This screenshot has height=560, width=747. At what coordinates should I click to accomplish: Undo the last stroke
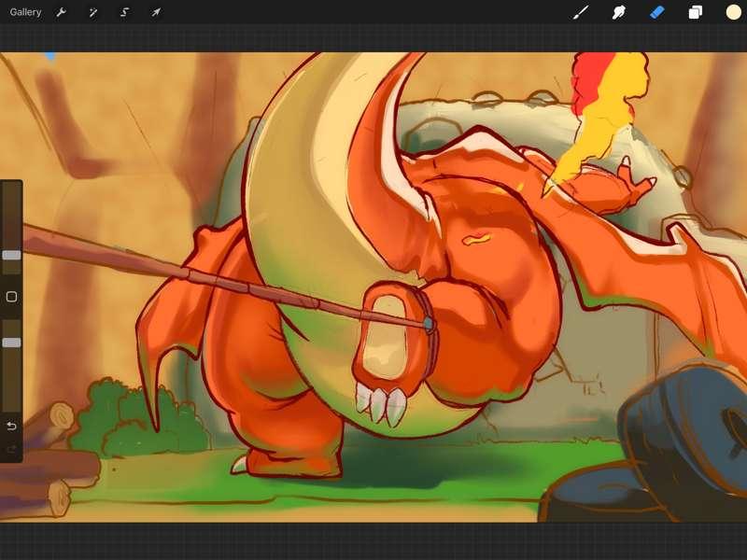coord(11,426)
